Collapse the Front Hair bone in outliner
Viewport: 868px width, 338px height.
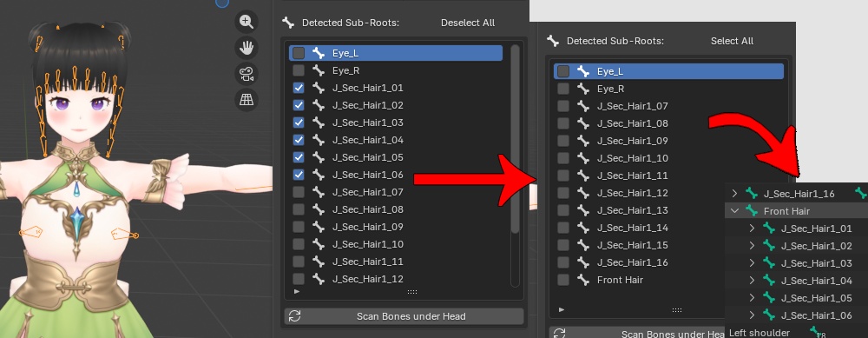click(734, 210)
